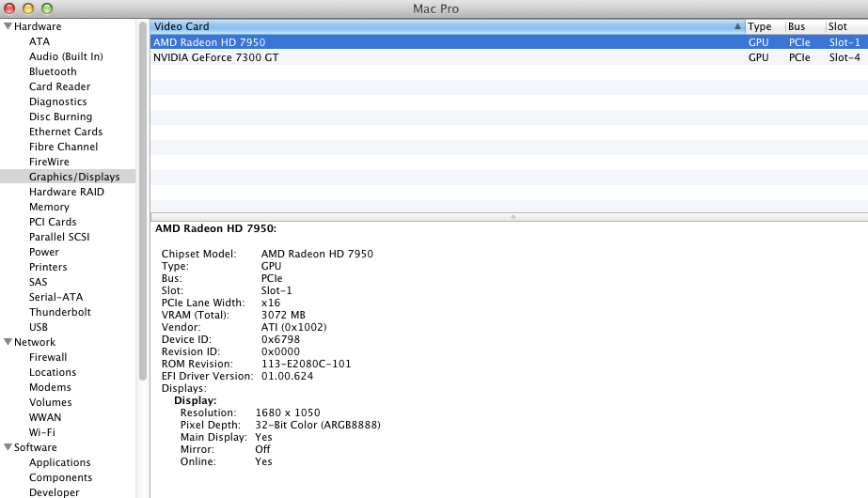Open Thunderbolt hardware entry
Viewport: 868px width, 498px height.
click(60, 312)
